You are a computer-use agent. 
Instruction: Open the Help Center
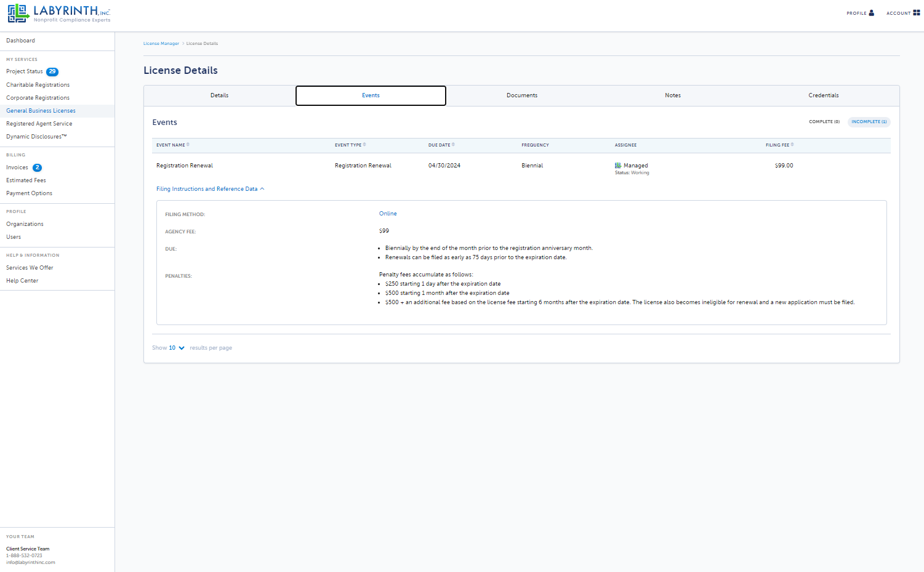coord(22,281)
